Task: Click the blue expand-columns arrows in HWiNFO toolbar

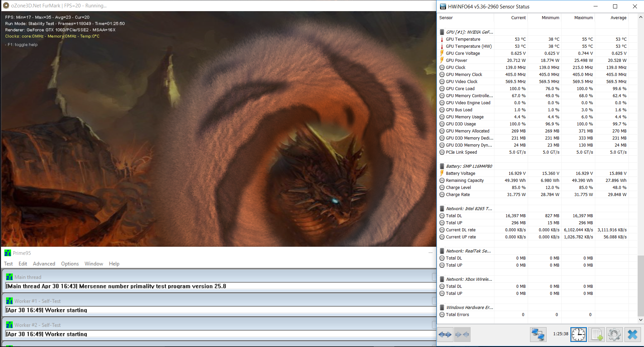Action: (445, 335)
